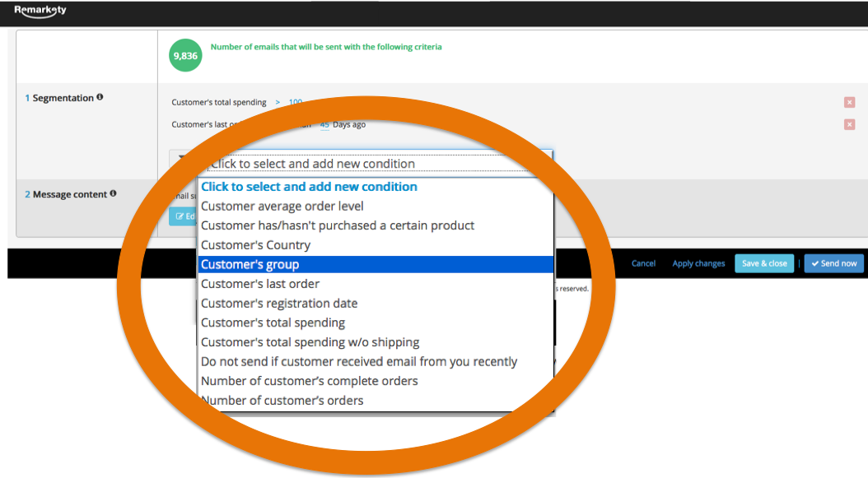Edit the '45' days value
Viewport: 868px width, 478px height.
click(324, 124)
